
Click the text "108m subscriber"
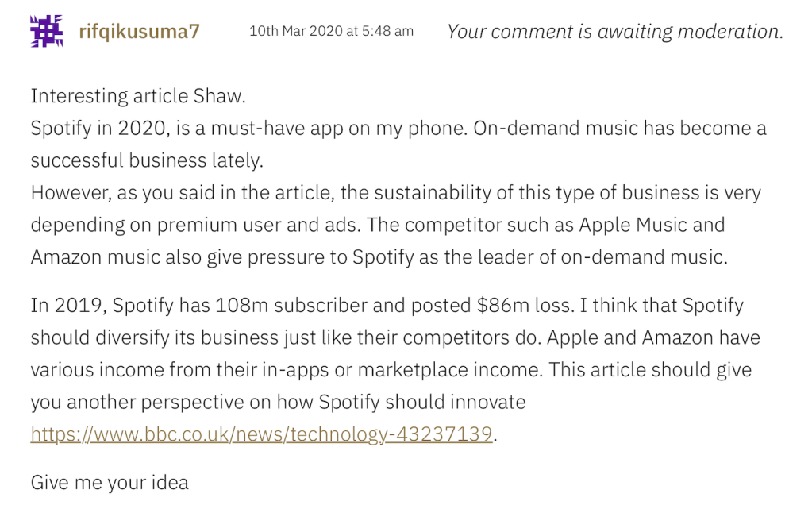(295, 306)
